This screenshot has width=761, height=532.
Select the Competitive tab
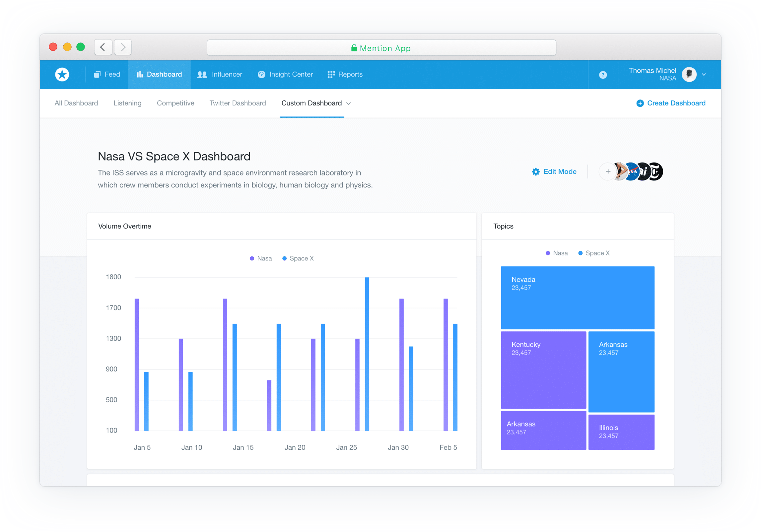click(176, 103)
